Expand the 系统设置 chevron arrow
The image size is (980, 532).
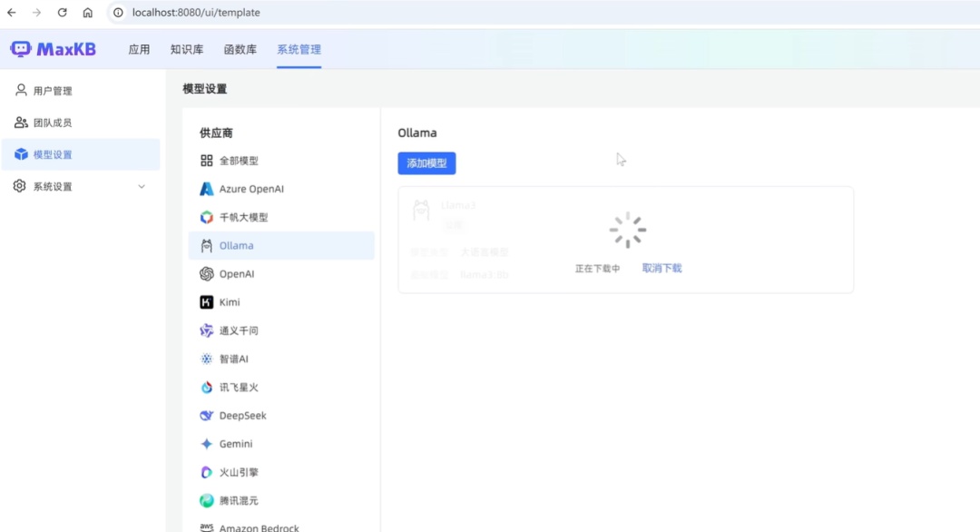tap(141, 187)
